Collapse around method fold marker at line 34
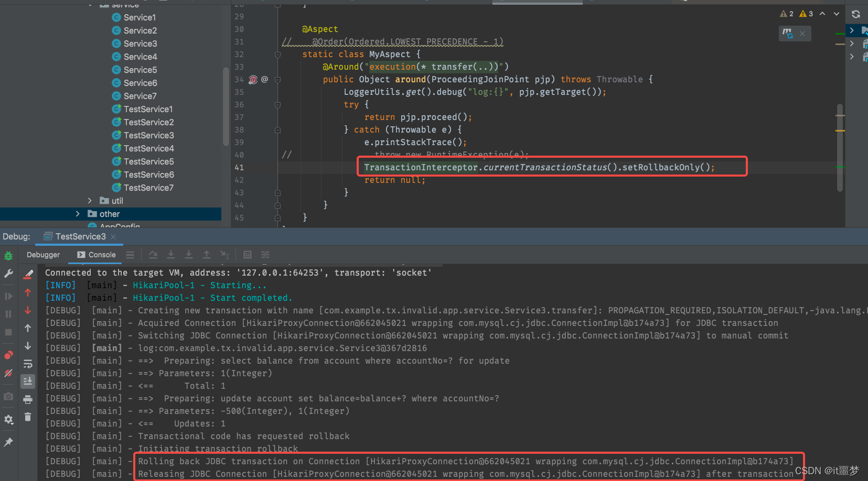This screenshot has height=481, width=868. point(278,80)
